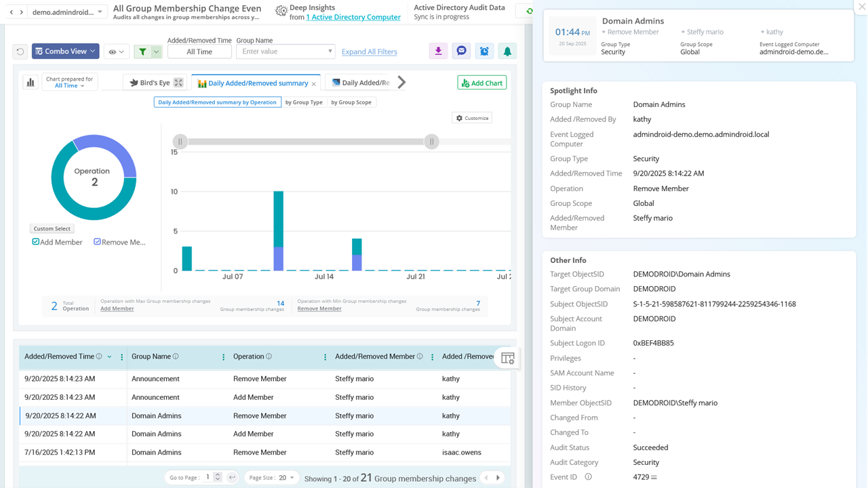The image size is (868, 488).
Task: Click the reset view icon above Combo View
Action: click(19, 50)
